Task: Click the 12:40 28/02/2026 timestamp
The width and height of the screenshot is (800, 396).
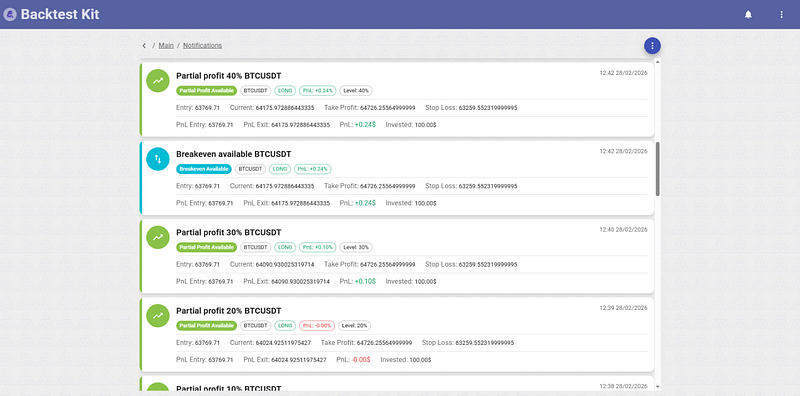Action: pyautogui.click(x=623, y=230)
